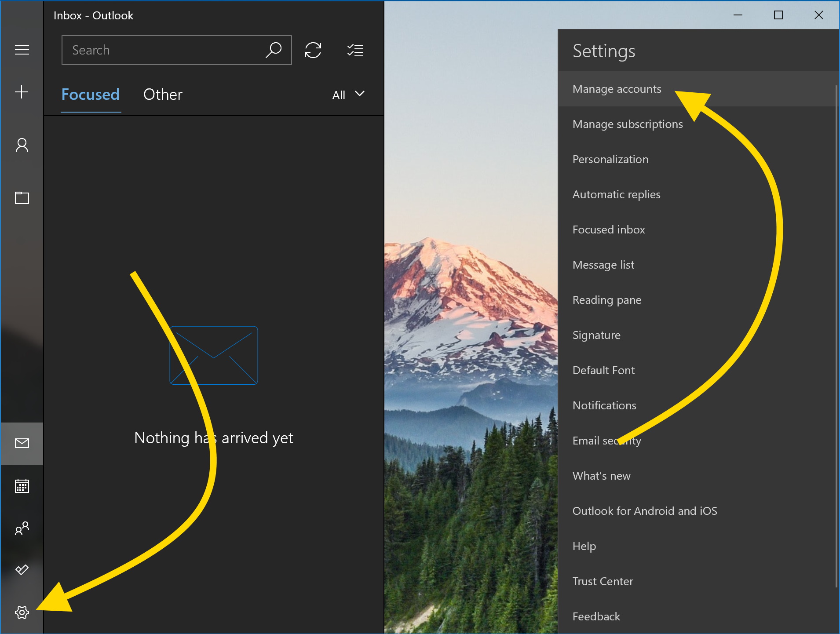Open the All messages filter dropdown

348,95
